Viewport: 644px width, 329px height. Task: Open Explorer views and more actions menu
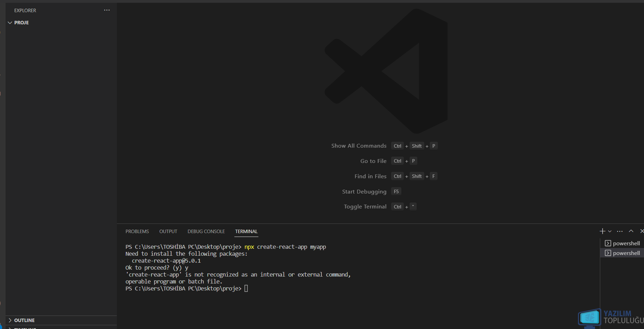(x=107, y=10)
